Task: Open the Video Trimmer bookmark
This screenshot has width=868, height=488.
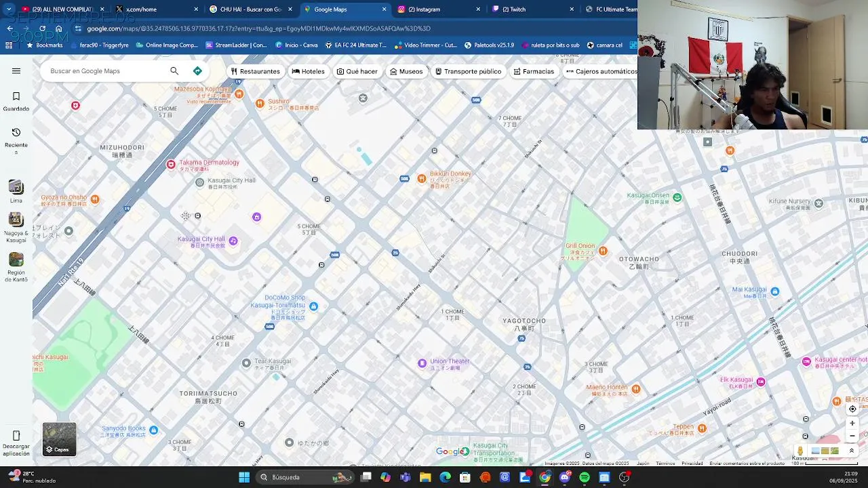Action: (x=425, y=45)
